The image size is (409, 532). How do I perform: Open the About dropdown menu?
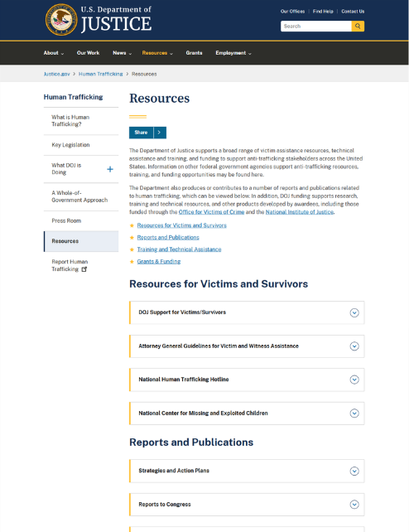pyautogui.click(x=54, y=53)
